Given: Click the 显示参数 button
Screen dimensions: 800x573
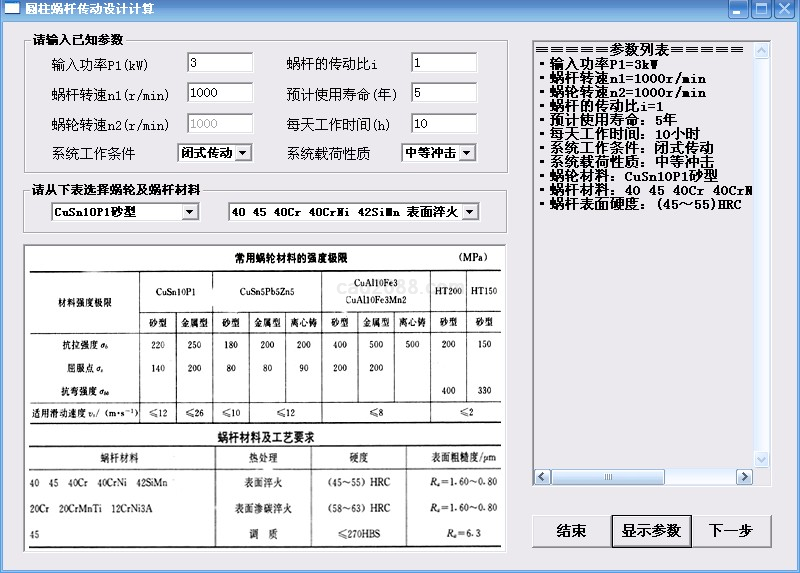Looking at the screenshot, I should [x=651, y=531].
